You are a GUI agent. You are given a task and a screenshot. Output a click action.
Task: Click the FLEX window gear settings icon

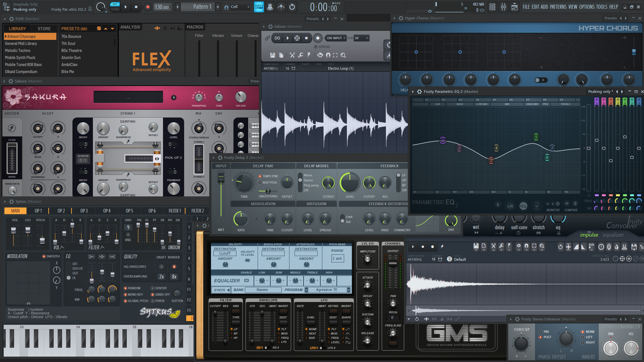(11, 19)
